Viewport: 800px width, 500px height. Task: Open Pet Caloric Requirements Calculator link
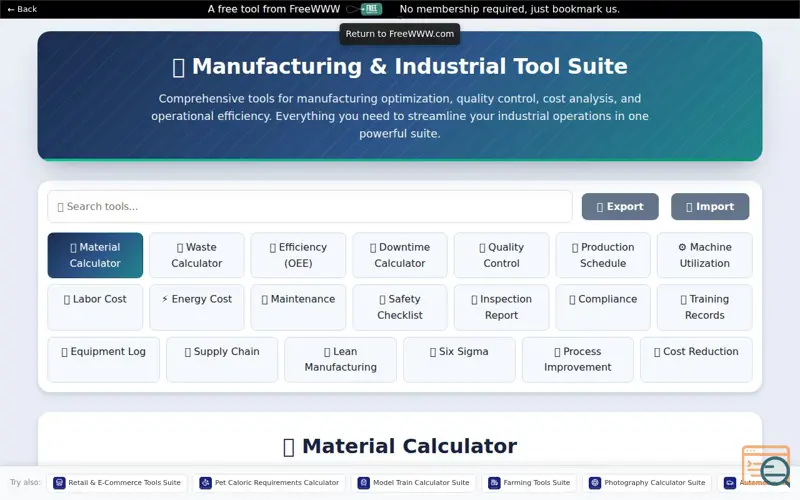coord(269,482)
